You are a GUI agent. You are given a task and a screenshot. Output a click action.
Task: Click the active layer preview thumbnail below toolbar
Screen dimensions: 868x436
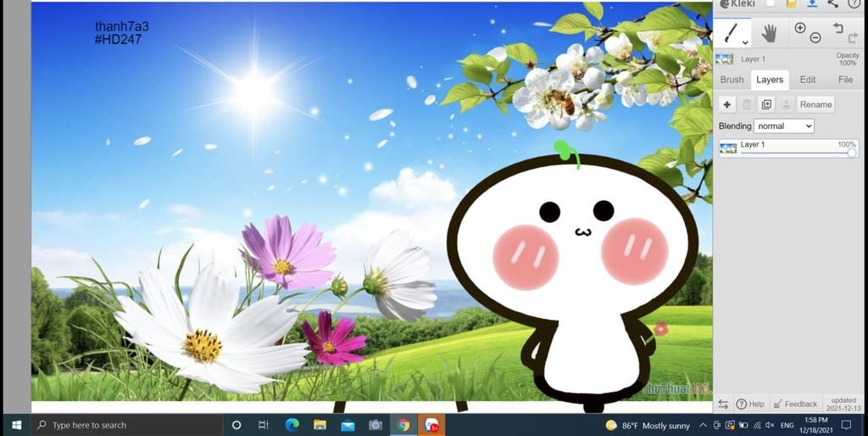[725, 59]
